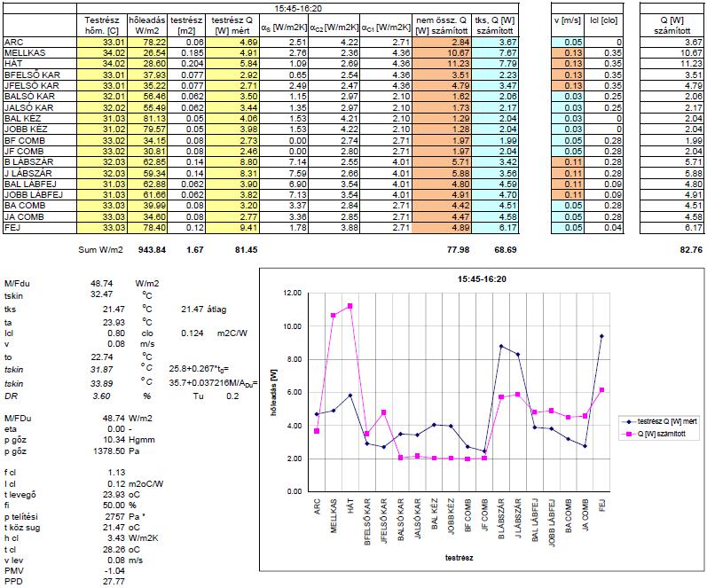Select the MELLKAS row label in the table
The image size is (707, 588).
point(25,52)
